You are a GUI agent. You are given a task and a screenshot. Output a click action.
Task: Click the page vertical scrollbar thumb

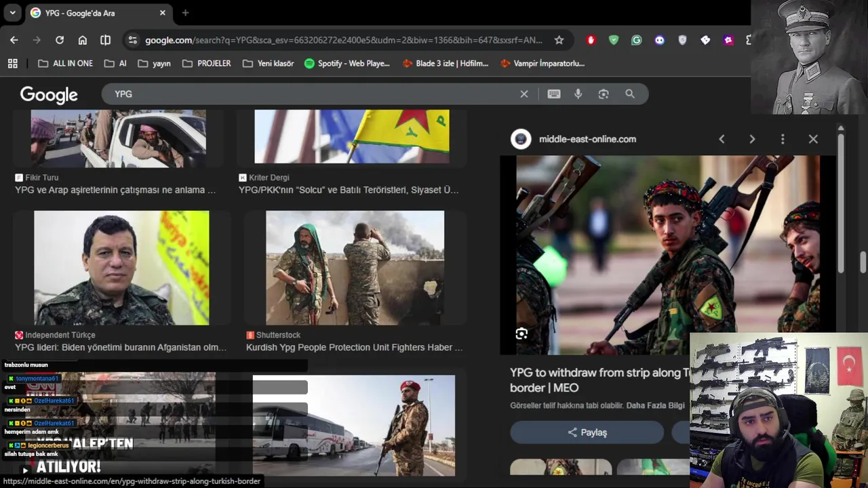click(x=863, y=261)
